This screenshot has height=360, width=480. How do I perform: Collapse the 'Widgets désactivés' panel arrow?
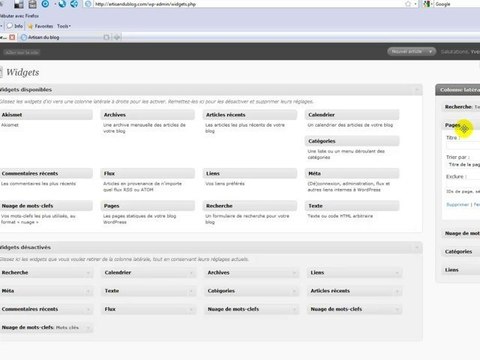(x=417, y=247)
